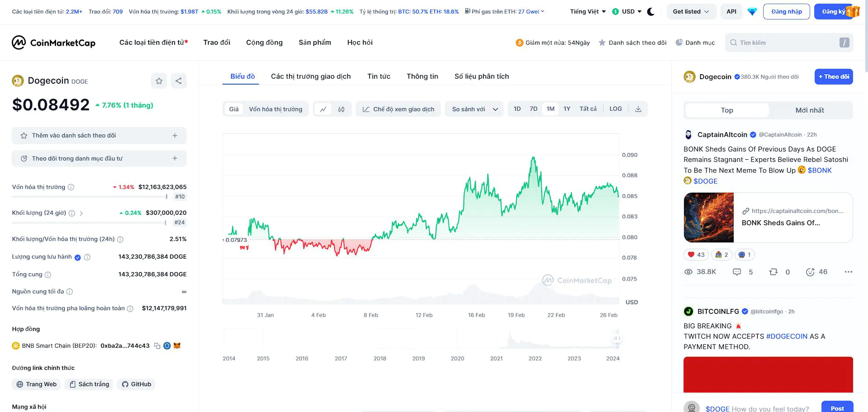The image size is (868, 412).
Task: Click Đăng nhập button
Action: click(x=787, y=12)
